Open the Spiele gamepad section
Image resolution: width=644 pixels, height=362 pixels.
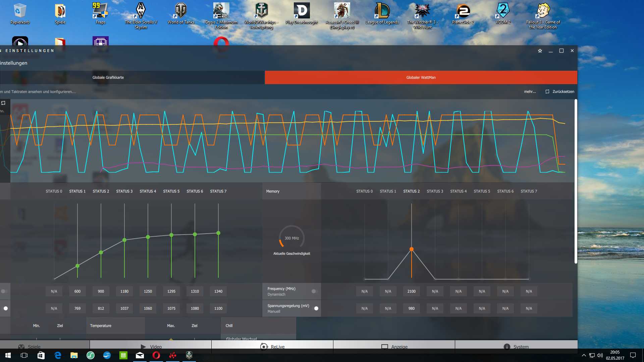pos(29,347)
